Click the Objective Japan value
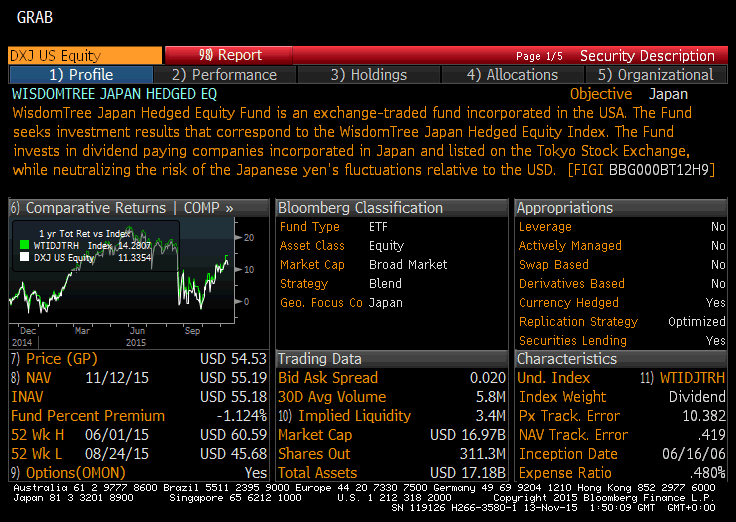The width and height of the screenshot is (736, 522). click(x=668, y=94)
